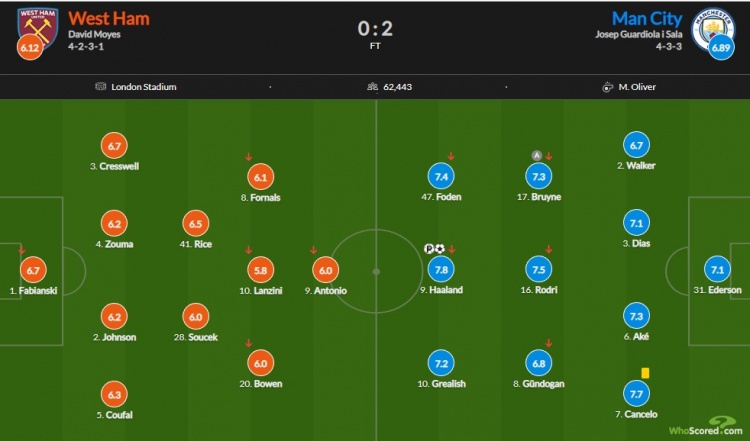
Task: Click the WhoScored.com logo watermark
Action: tap(706, 427)
